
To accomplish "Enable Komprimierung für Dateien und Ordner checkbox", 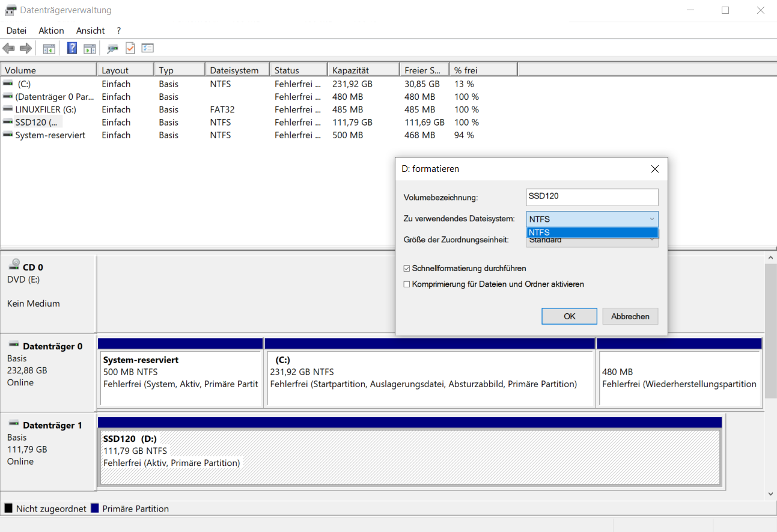I will coord(407,284).
